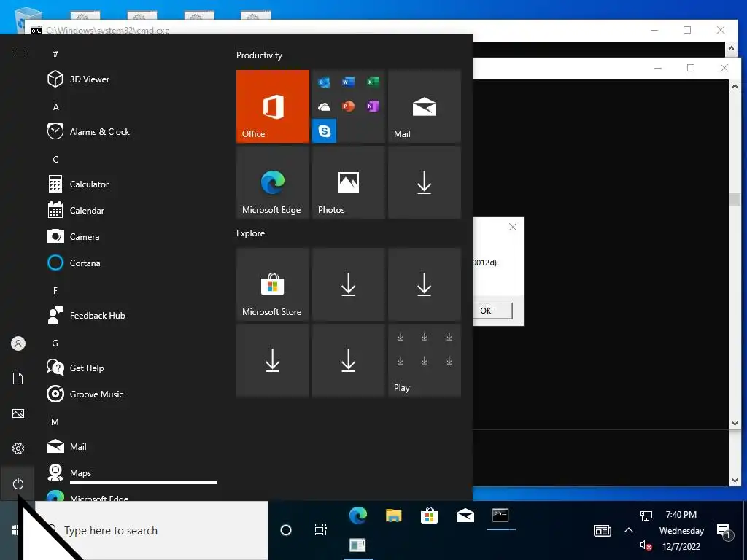Open Groove Music
Screen dimensions: 747x560
coord(131,394)
